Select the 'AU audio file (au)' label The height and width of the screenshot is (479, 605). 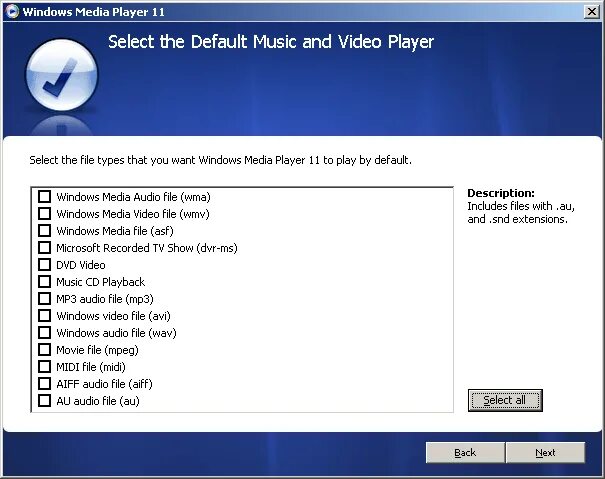tap(98, 401)
